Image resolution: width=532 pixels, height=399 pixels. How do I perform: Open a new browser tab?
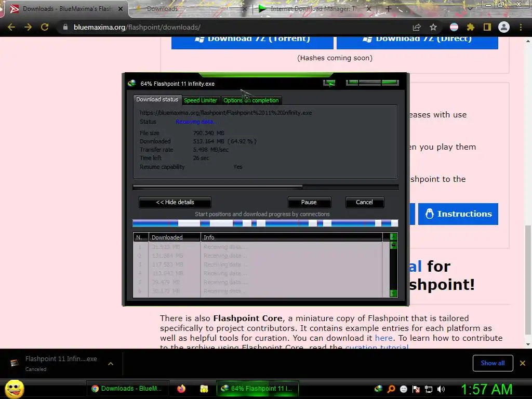[389, 9]
